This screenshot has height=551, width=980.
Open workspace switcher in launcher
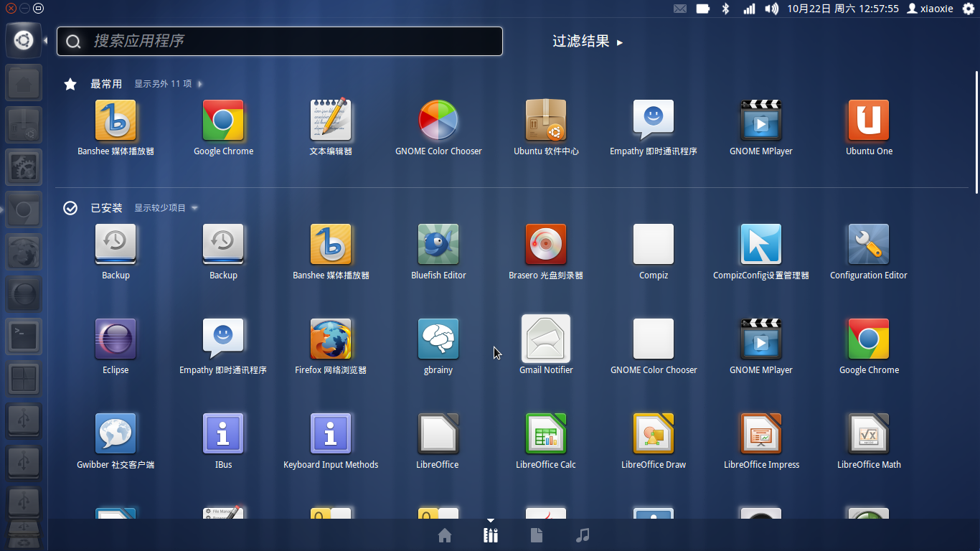tap(24, 379)
